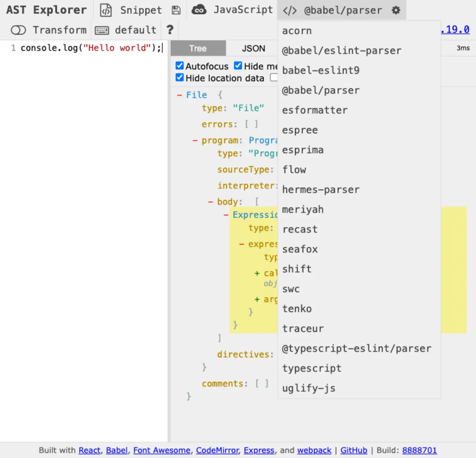Click the AST Explorer logo
The height and width of the screenshot is (458, 476).
coord(46,10)
